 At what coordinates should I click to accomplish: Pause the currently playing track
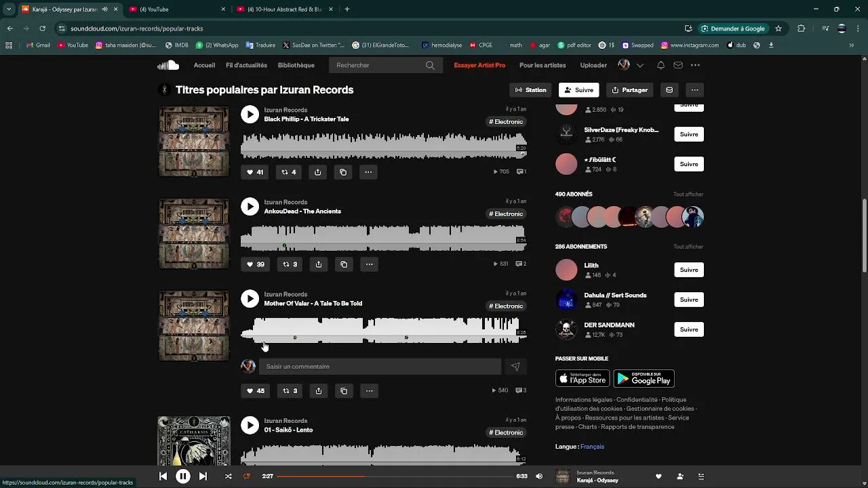tap(183, 476)
